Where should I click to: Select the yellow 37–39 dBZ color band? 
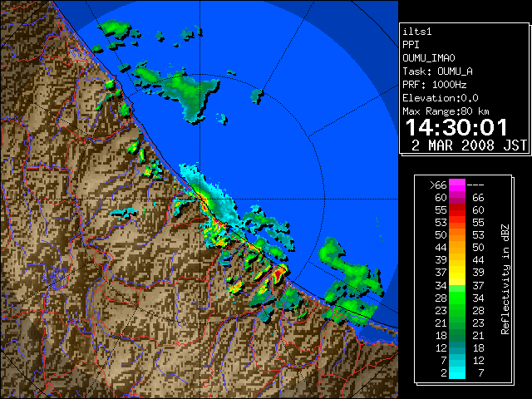[457, 273]
